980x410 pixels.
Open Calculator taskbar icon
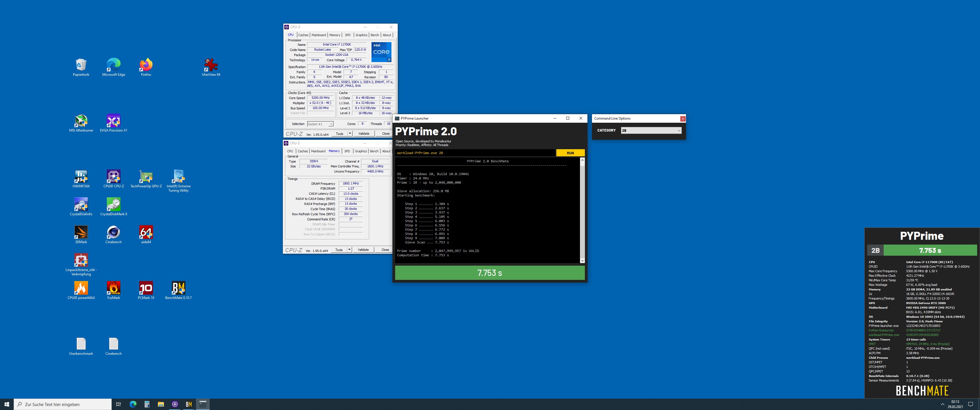pyautogui.click(x=147, y=404)
